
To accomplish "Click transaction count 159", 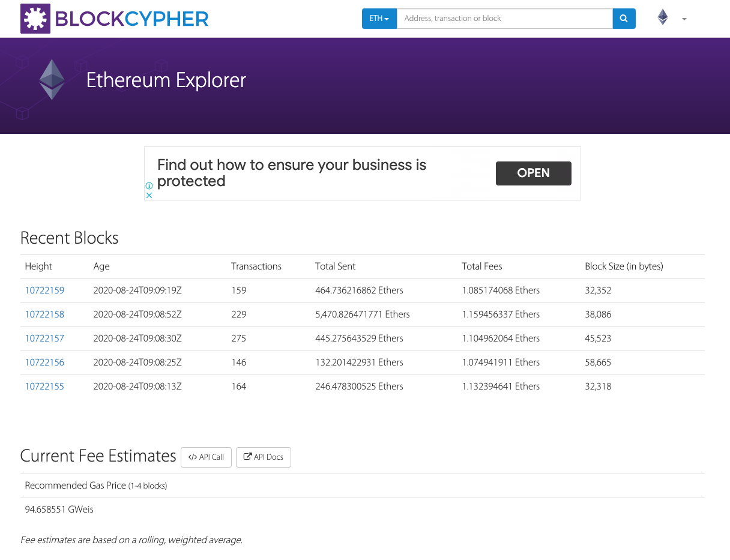I will [239, 291].
